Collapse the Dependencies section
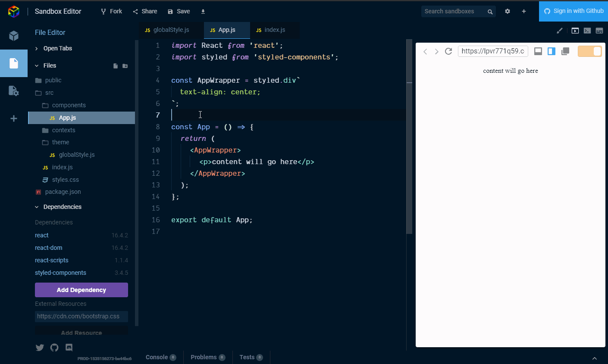The height and width of the screenshot is (364, 608). click(37, 207)
